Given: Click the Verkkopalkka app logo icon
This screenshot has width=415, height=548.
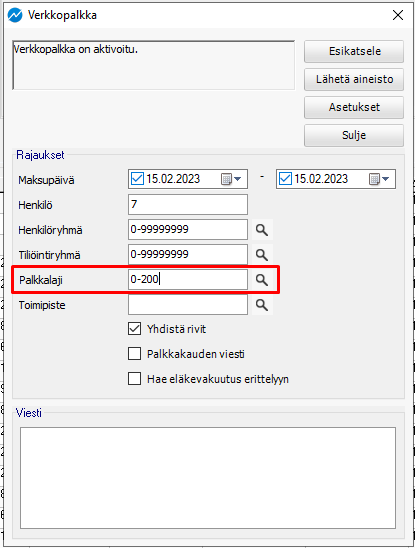Looking at the screenshot, I should (x=15, y=15).
